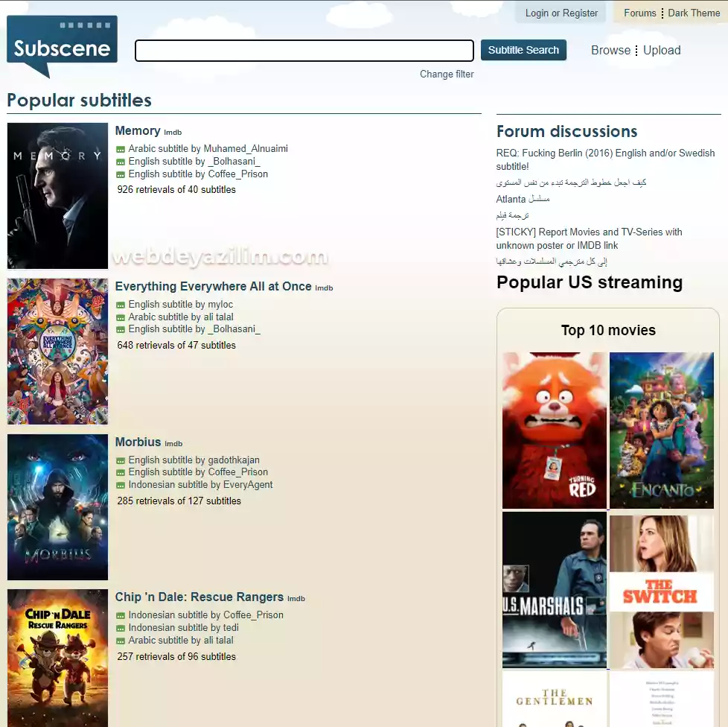This screenshot has height=727, width=728.
Task: Open the Change filter link
Action: (x=447, y=74)
